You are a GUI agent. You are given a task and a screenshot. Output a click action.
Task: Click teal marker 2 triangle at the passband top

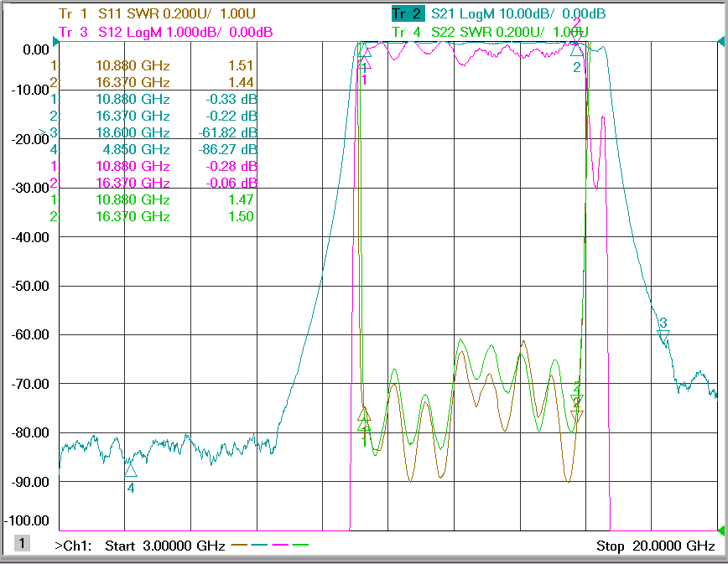(x=577, y=50)
